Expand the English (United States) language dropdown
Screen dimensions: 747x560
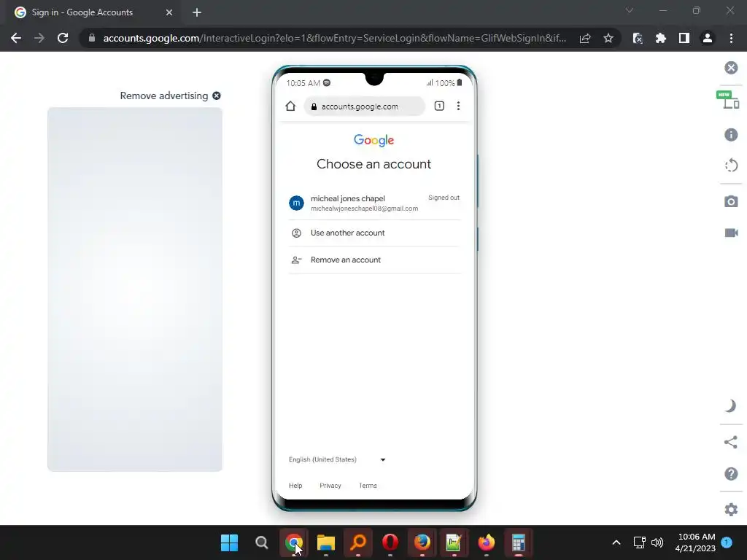click(337, 459)
